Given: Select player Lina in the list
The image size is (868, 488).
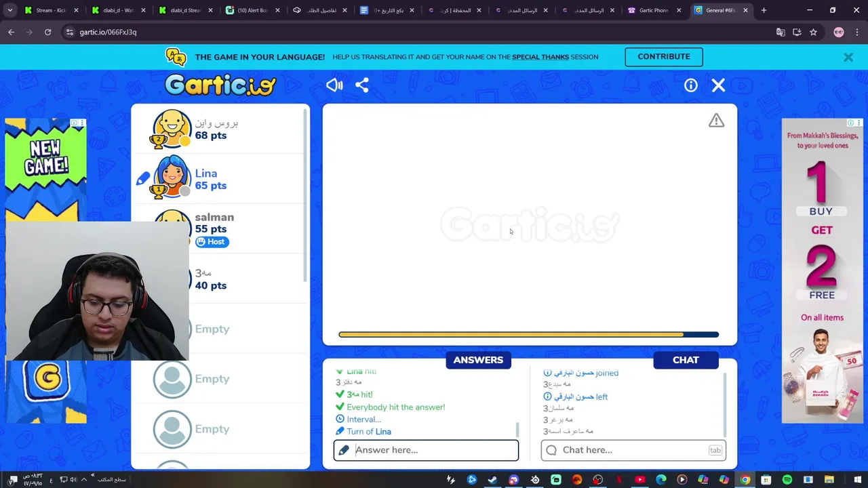Looking at the screenshot, I should point(219,179).
